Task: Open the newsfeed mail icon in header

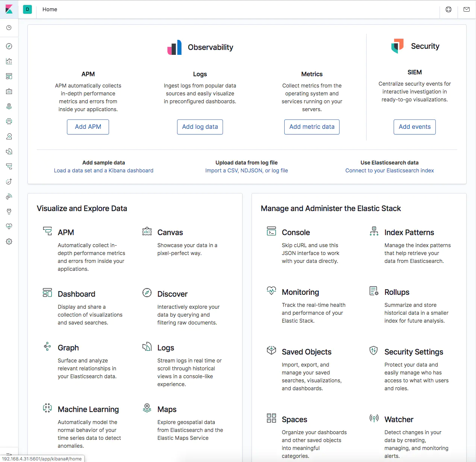Action: click(467, 9)
